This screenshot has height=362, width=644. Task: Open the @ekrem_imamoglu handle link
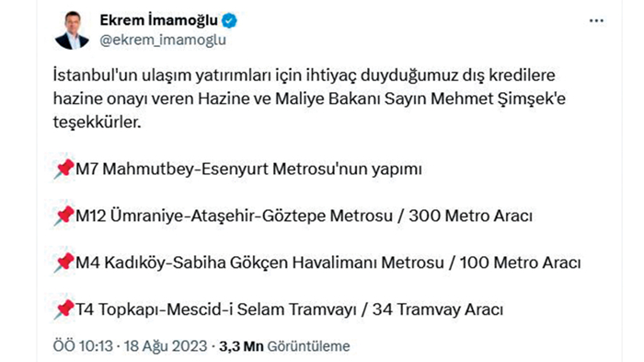(x=163, y=40)
